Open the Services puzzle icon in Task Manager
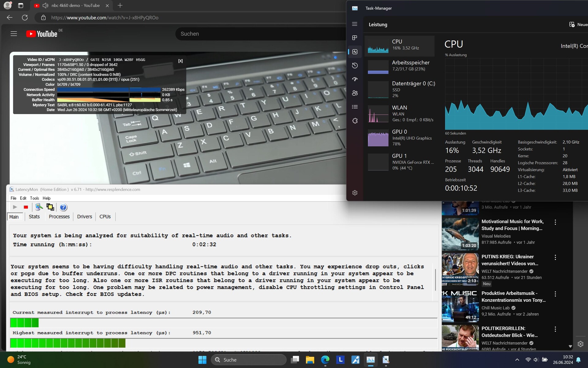Screen dimensions: 588x368 [355, 121]
